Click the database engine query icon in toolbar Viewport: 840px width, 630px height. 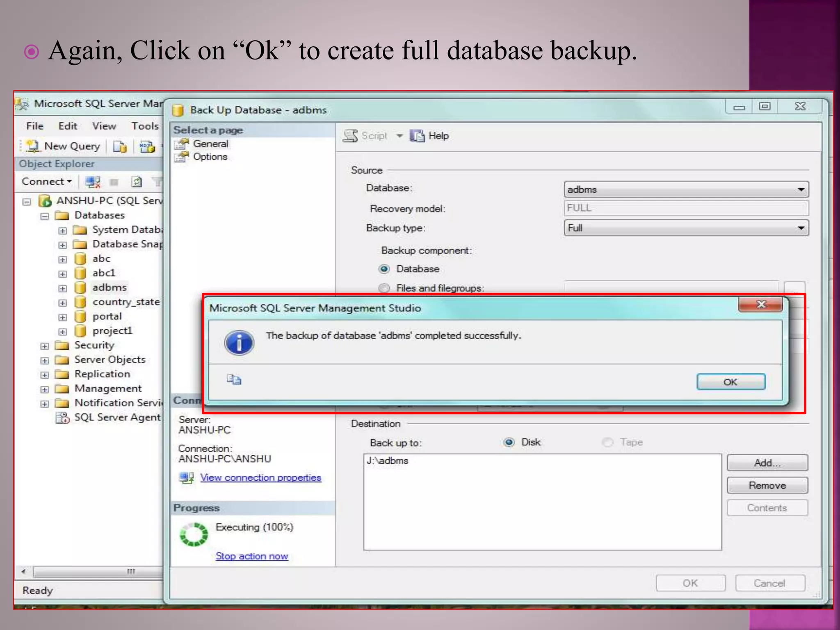pyautogui.click(x=120, y=146)
